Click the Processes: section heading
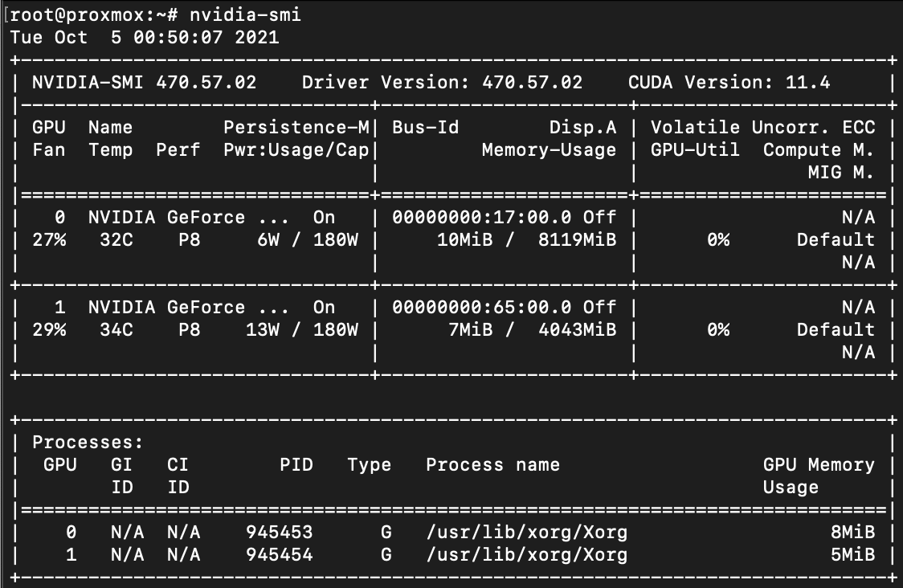This screenshot has height=588, width=903. tap(88, 443)
